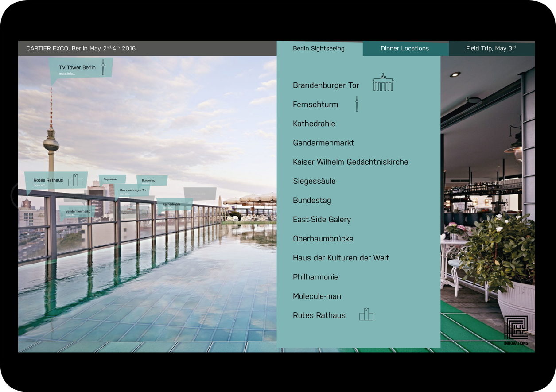Select Gendarmenmarkt in the sightseeing list

[323, 143]
